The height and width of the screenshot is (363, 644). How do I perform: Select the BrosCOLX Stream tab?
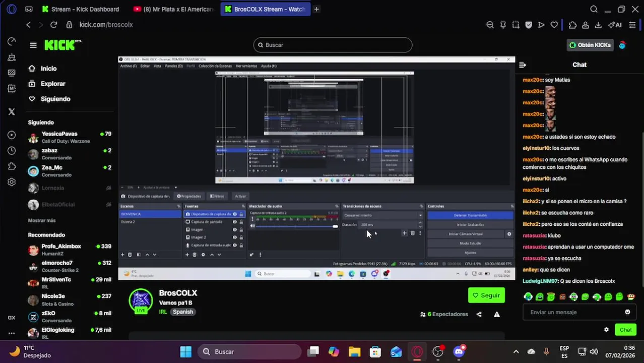coord(265,9)
